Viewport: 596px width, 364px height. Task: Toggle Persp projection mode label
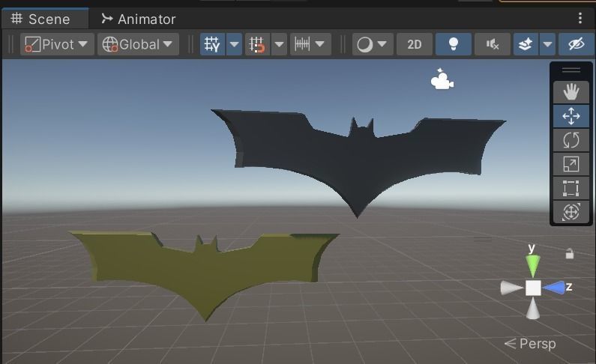[530, 344]
